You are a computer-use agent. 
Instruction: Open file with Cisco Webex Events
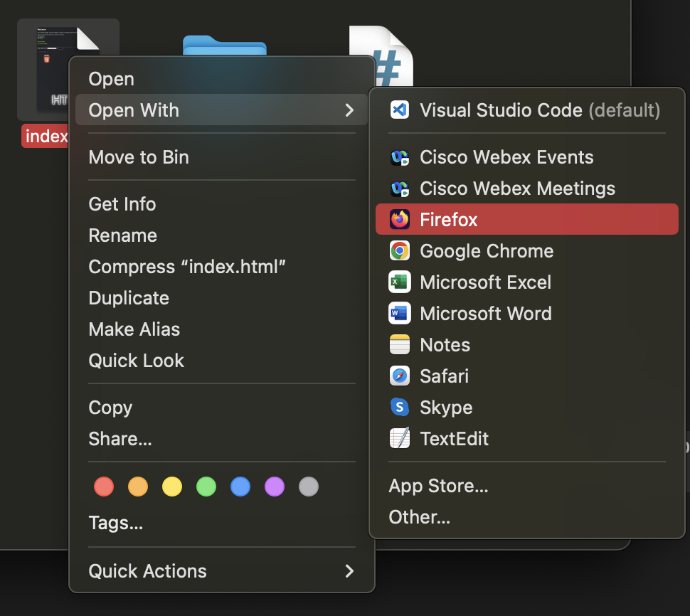point(526,157)
